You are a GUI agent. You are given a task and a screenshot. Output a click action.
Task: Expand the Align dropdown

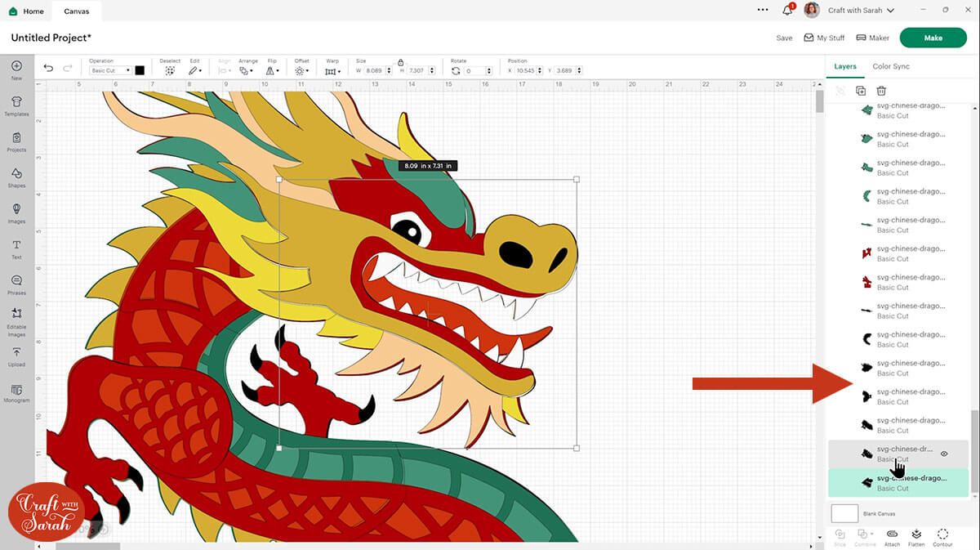pos(225,71)
